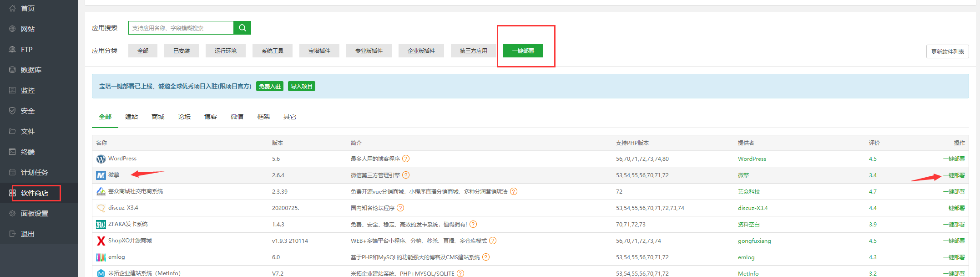This screenshot has height=277, width=980.
Task: Click the WordPress provider link
Action: click(752, 159)
